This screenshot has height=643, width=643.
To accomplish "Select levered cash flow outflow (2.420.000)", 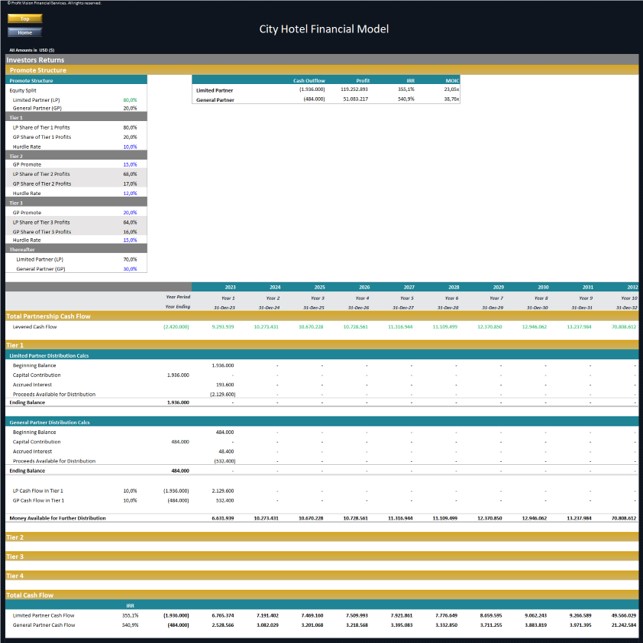I will point(176,327).
